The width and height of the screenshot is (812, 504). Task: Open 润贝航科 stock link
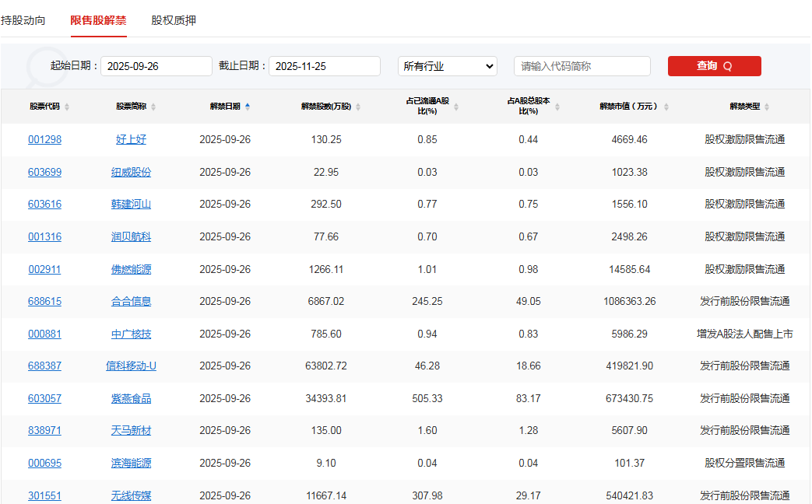click(x=131, y=237)
